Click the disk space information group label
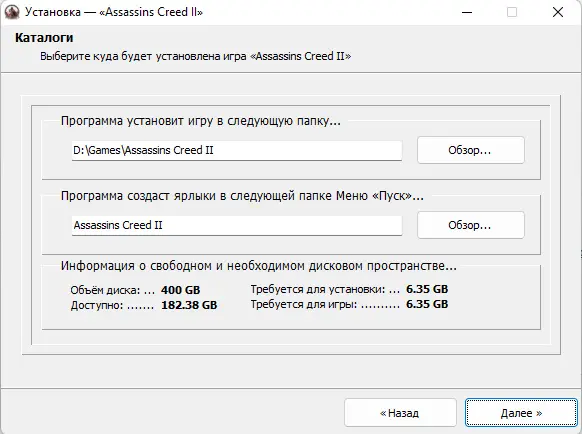This screenshot has width=582, height=434. (259, 266)
